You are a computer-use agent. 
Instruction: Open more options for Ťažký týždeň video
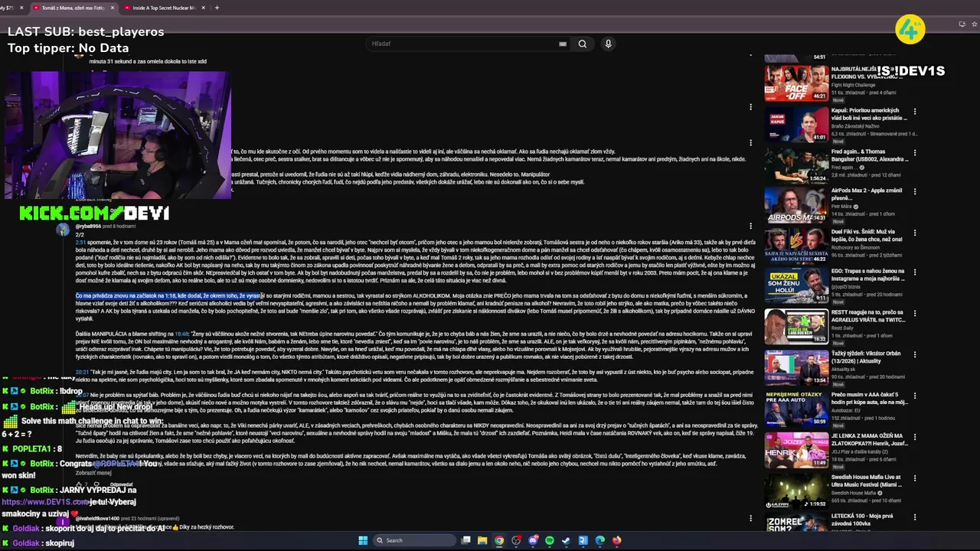point(914,354)
